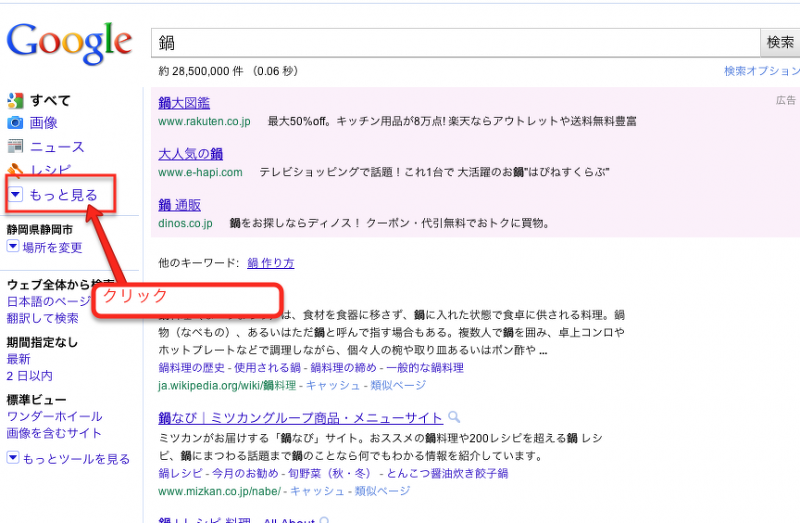Image resolution: width=800 pixels, height=523 pixels.
Task: Open 鍋料理の締め sublink
Action: click(343, 368)
